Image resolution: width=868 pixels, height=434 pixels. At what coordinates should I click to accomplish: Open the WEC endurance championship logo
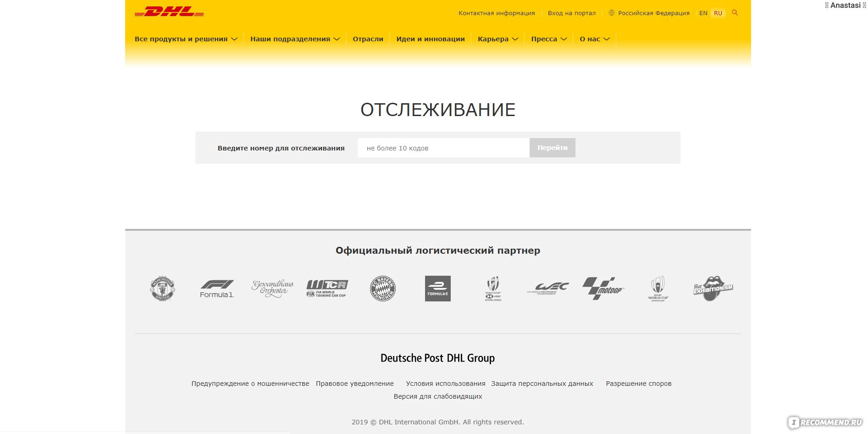tap(548, 289)
